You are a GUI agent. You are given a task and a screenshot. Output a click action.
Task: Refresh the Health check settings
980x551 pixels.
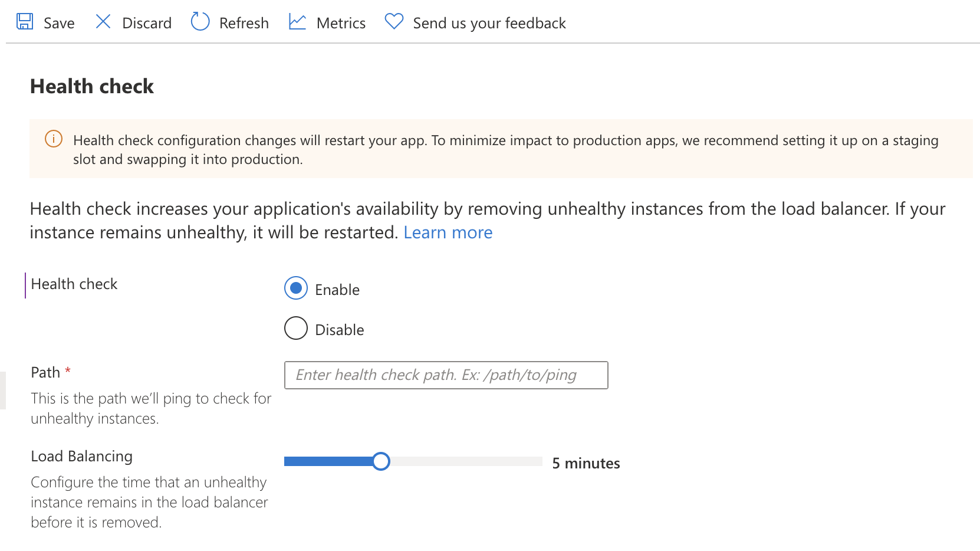click(244, 22)
